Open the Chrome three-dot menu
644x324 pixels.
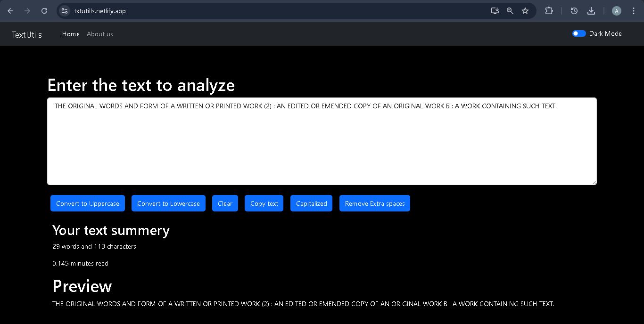[633, 11]
